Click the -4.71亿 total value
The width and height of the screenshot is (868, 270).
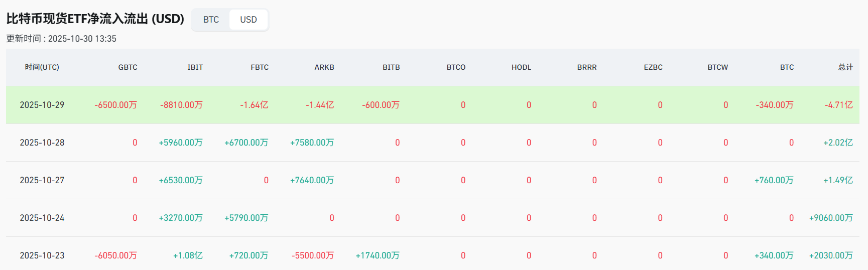click(838, 105)
